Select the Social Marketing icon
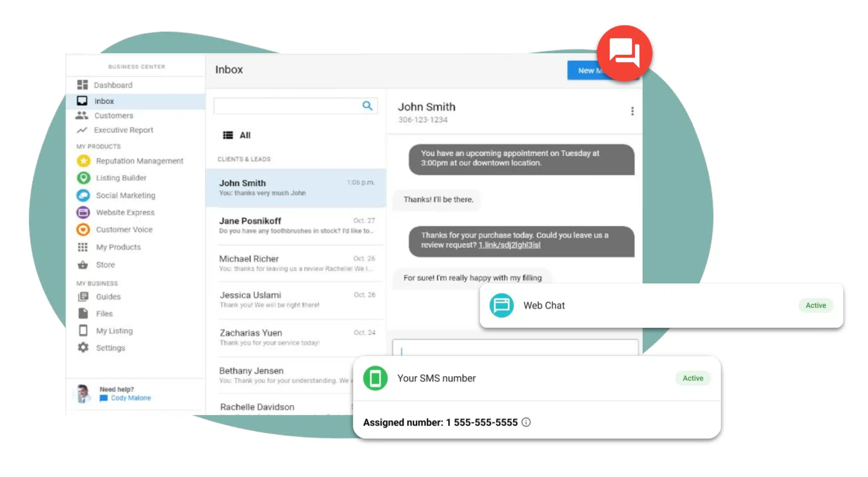868x477 pixels. pos(83,195)
